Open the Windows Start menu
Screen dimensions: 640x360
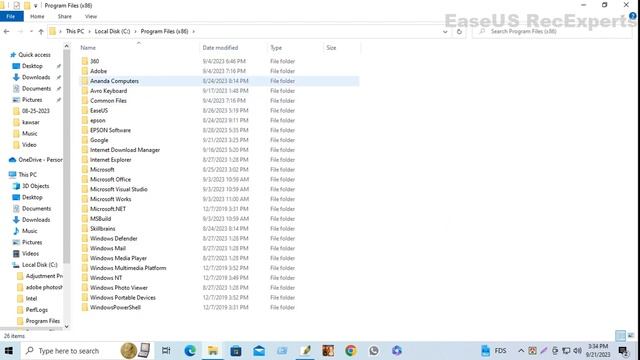[9, 351]
